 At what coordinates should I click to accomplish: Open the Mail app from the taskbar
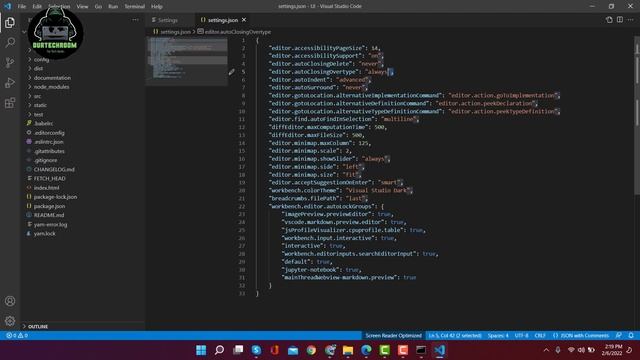pyautogui.click(x=293, y=350)
